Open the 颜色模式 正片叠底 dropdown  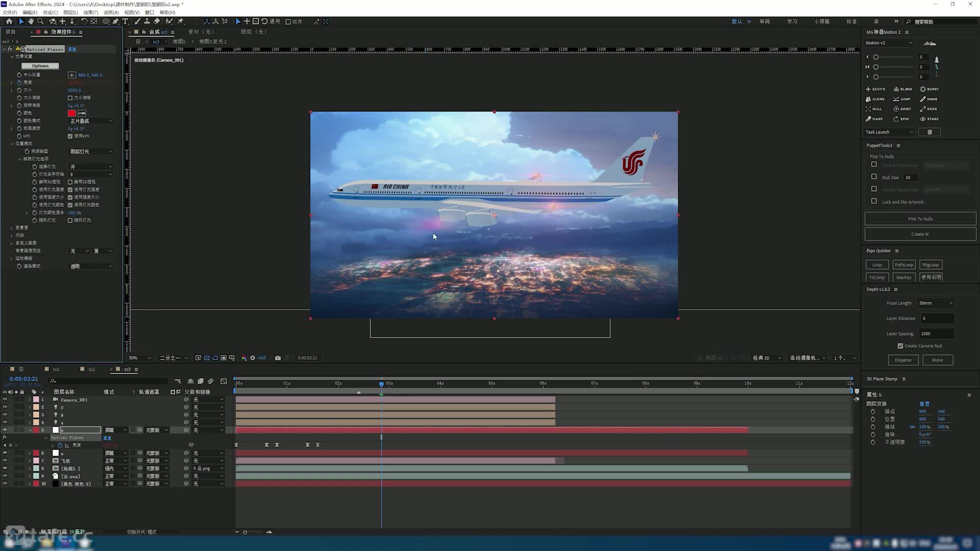pos(91,121)
